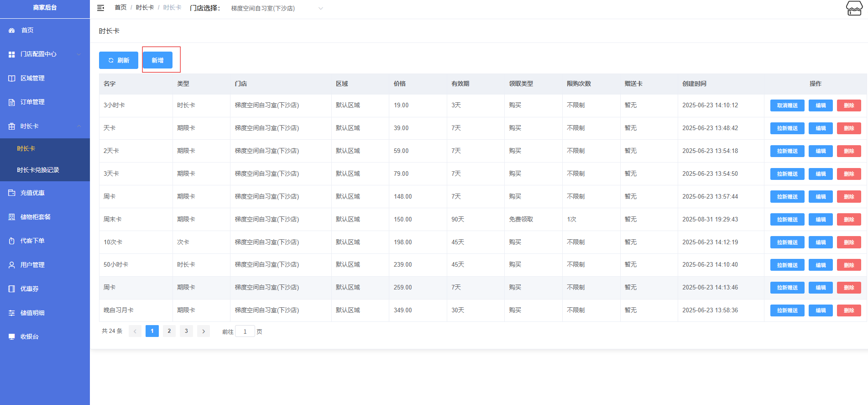Click the store avatar icon top right

pyautogui.click(x=854, y=8)
